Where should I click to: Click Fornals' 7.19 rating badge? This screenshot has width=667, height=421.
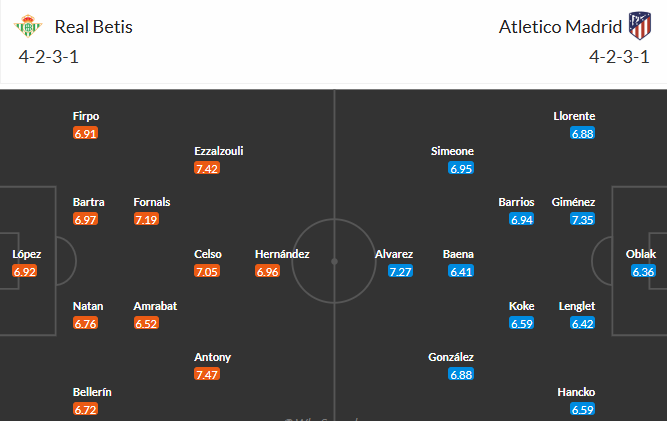point(146,219)
